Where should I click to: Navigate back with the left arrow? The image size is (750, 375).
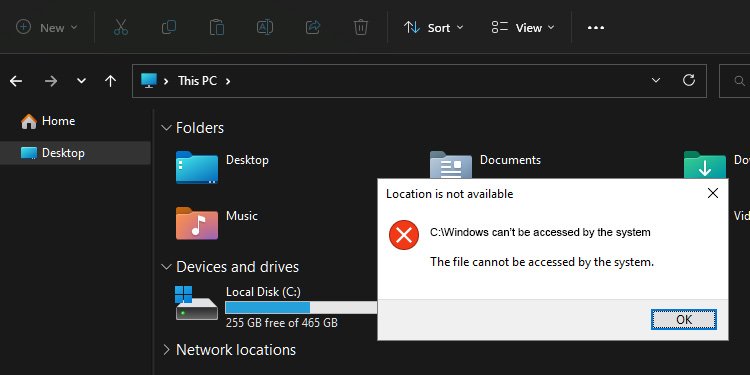16,81
